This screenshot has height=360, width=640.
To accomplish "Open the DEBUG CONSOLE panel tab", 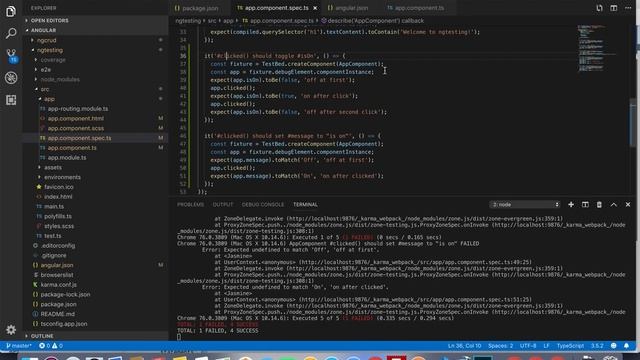I will [x=263, y=204].
